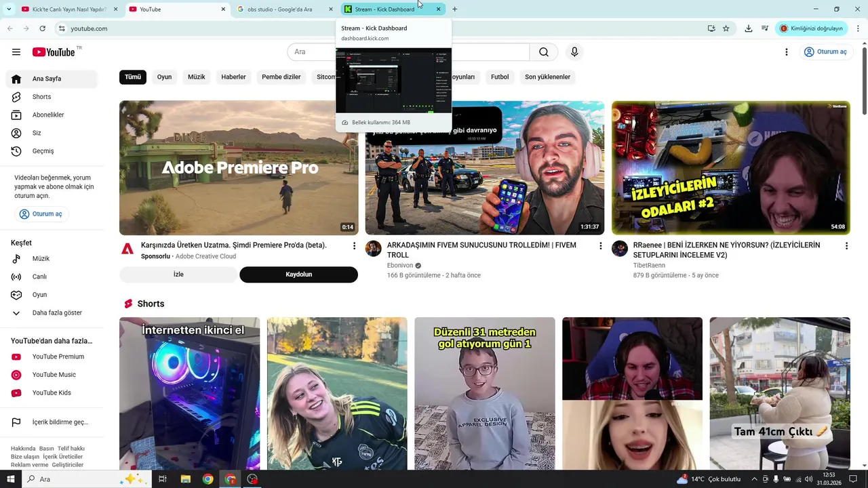Viewport: 868px width, 488px height.
Task: Open the Telif hakkı footer link
Action: coord(71,449)
